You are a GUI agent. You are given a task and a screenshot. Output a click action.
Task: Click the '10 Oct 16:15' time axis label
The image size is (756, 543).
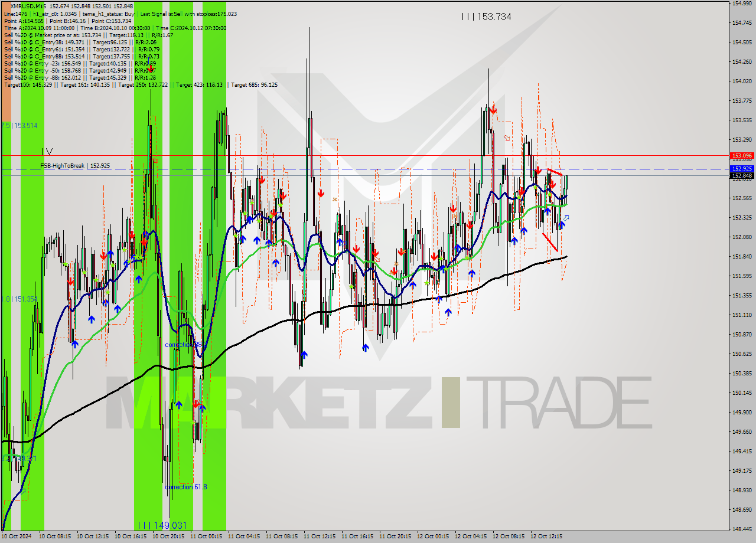pos(131,537)
